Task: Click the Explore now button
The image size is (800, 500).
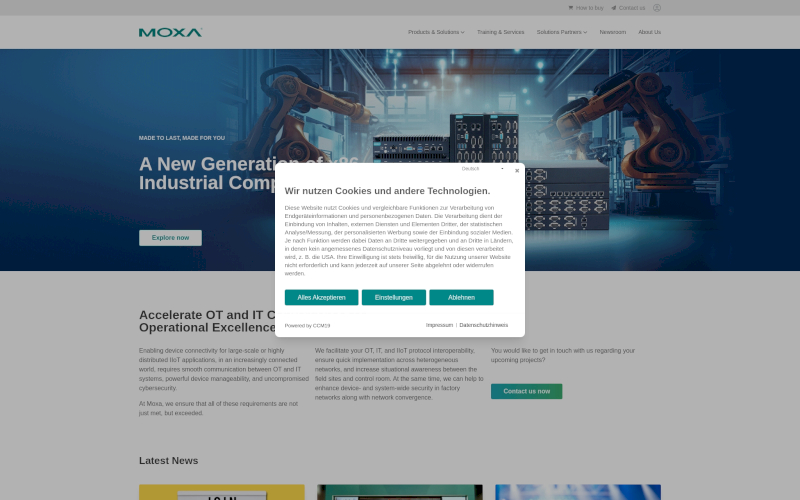Action: pos(170,238)
